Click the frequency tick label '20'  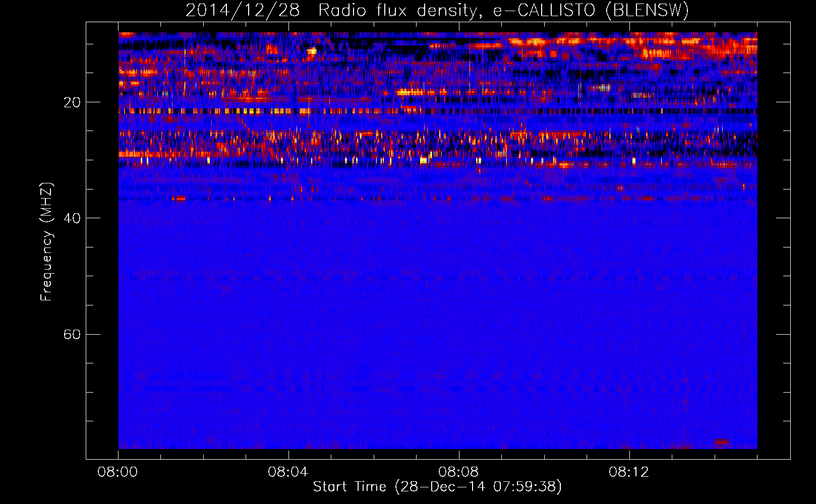pyautogui.click(x=72, y=102)
